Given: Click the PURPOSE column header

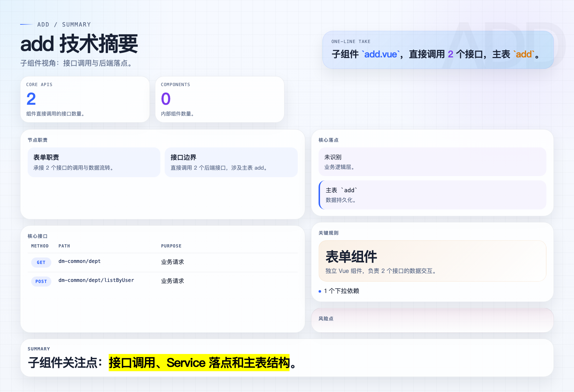Looking at the screenshot, I should pyautogui.click(x=171, y=246).
